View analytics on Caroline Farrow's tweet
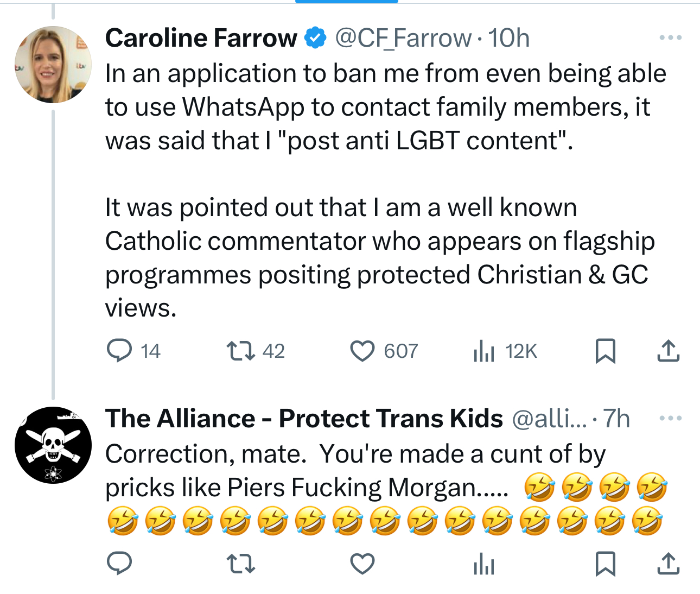Viewport: 700px width, 594px height. click(x=484, y=351)
